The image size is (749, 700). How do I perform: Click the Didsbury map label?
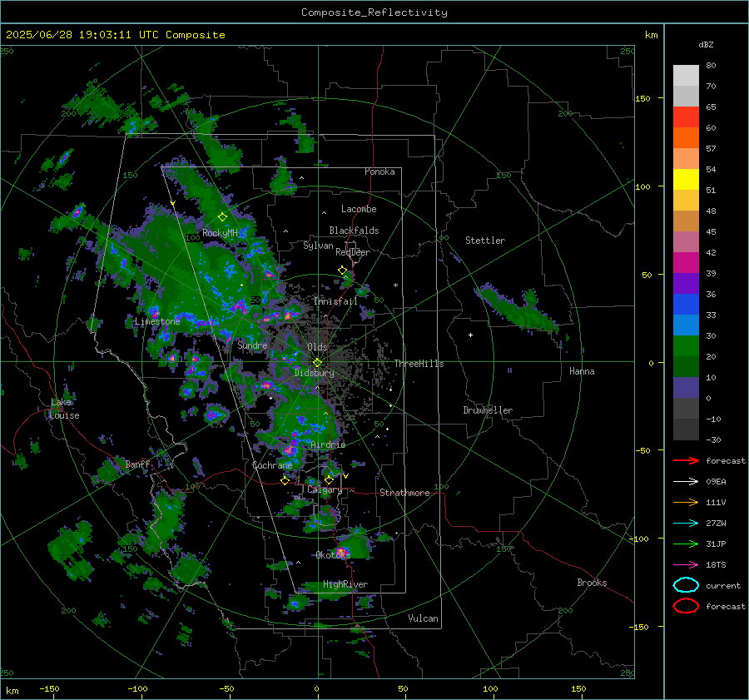click(314, 373)
